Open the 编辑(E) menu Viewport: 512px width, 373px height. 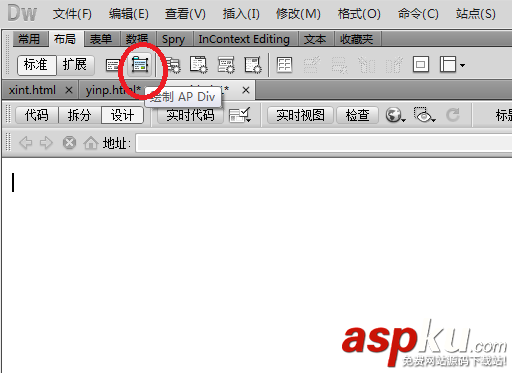click(x=129, y=14)
